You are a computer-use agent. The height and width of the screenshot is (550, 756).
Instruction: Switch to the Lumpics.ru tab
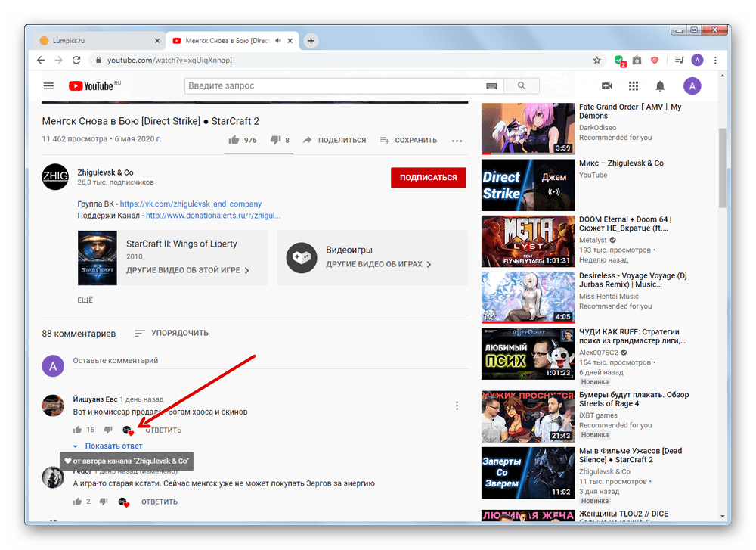(99, 41)
